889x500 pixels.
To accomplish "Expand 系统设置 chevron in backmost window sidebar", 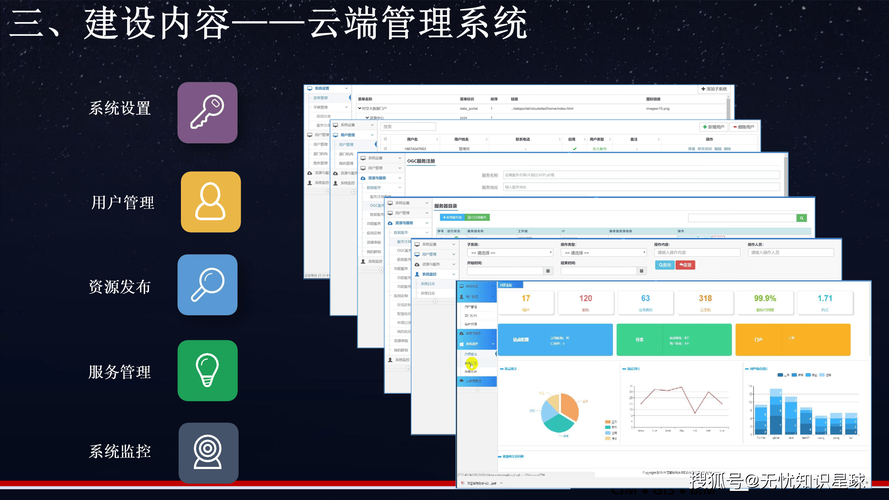I will [346, 88].
